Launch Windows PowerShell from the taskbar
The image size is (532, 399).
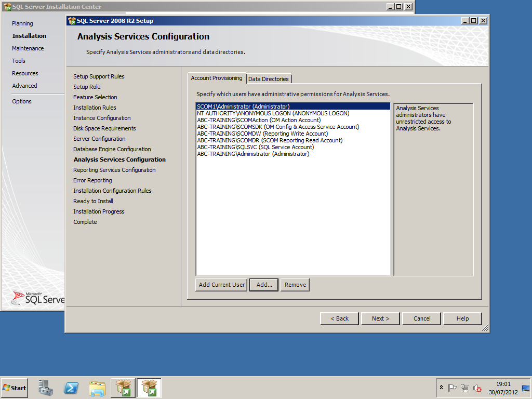pyautogui.click(x=71, y=388)
